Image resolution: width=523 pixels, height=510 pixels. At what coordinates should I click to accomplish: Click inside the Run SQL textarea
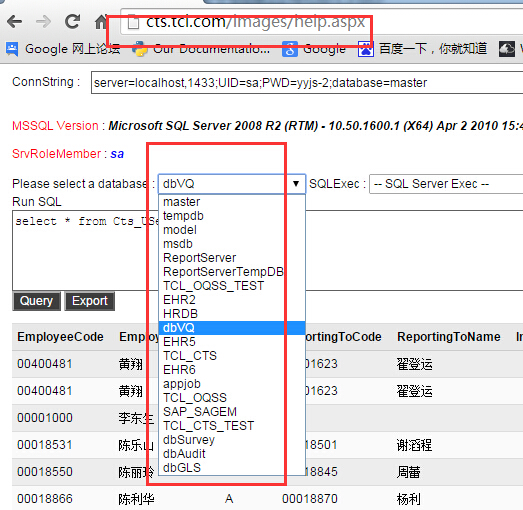coord(83,250)
